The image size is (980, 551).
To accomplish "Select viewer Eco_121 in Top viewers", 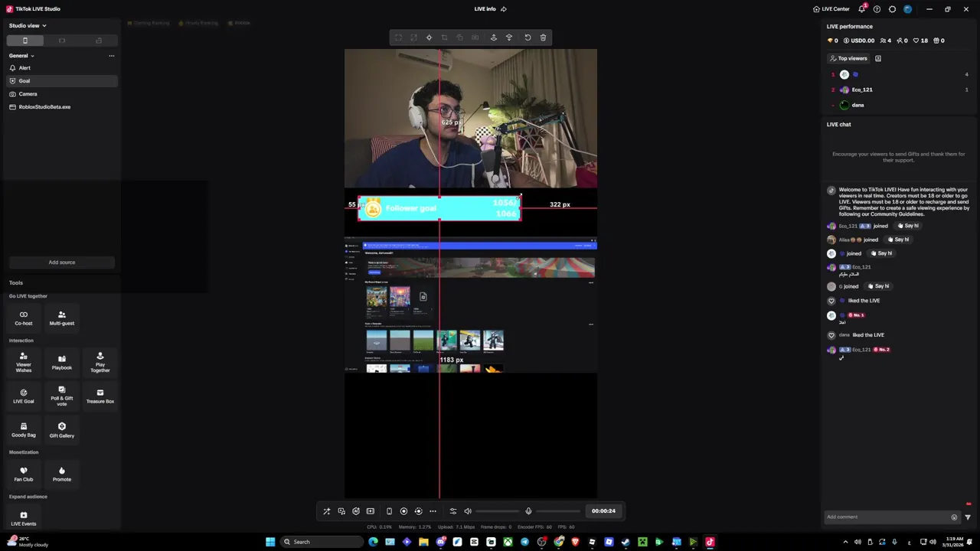I will pyautogui.click(x=900, y=90).
